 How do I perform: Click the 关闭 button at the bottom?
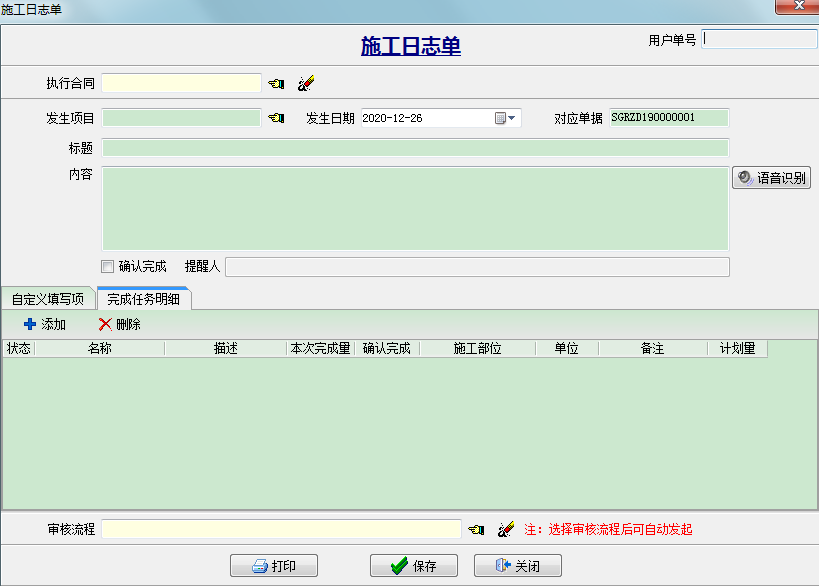coord(518,566)
